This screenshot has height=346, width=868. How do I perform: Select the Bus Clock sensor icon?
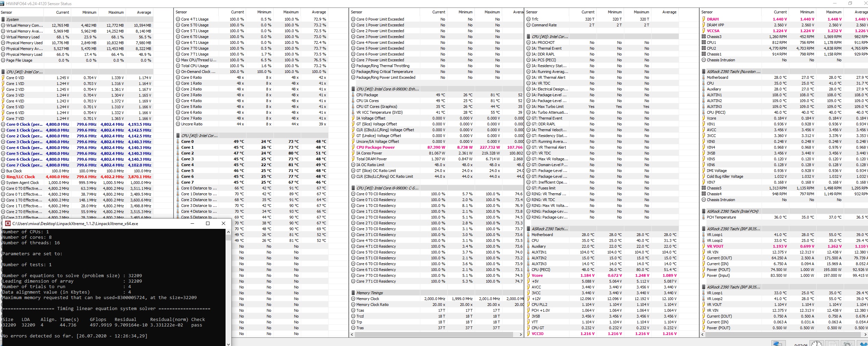click(3, 171)
